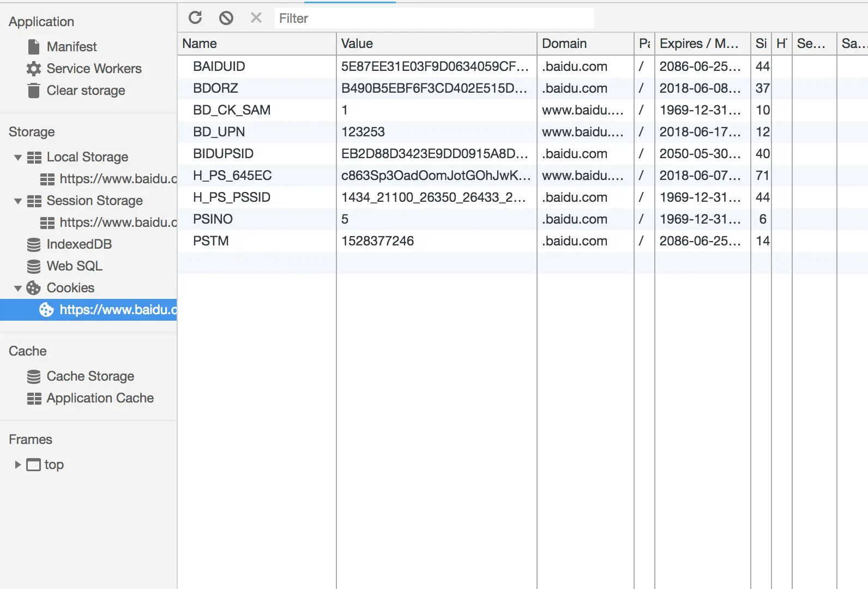This screenshot has height=589, width=868.
Task: Sort cookies by Secure column header
Action: [814, 44]
